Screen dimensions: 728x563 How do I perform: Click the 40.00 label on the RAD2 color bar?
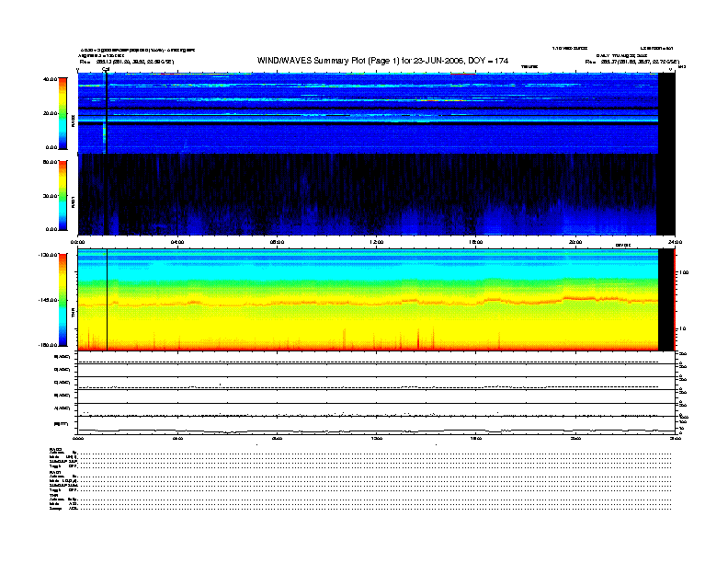click(50, 79)
